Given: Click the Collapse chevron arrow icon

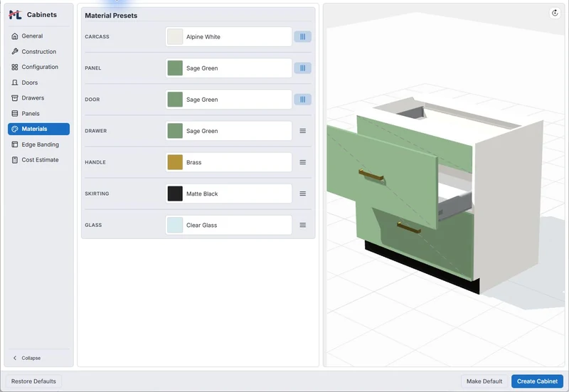Looking at the screenshot, I should [15, 358].
